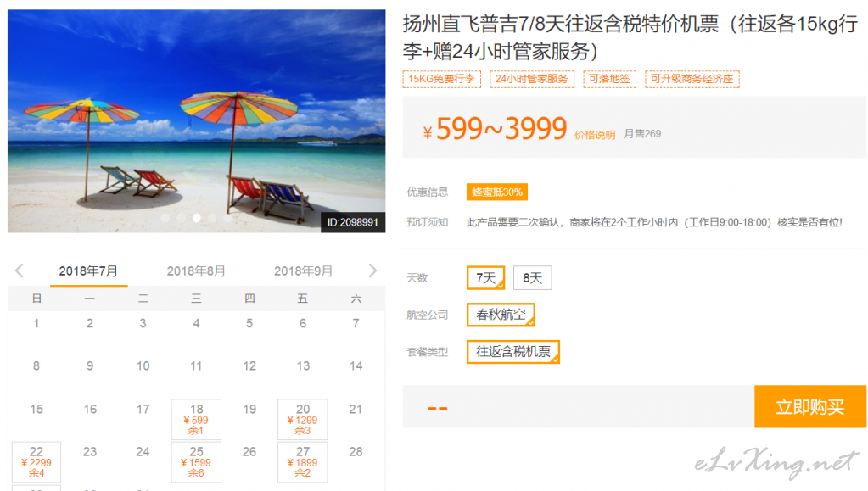Click the ¥599~3999 price range
The image size is (868, 491).
click(495, 129)
